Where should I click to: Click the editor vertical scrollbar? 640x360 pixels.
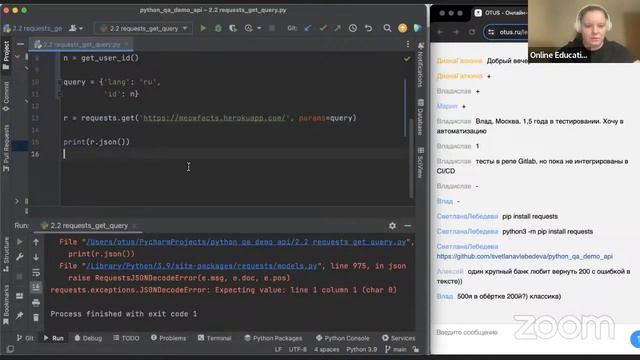(x=411, y=158)
